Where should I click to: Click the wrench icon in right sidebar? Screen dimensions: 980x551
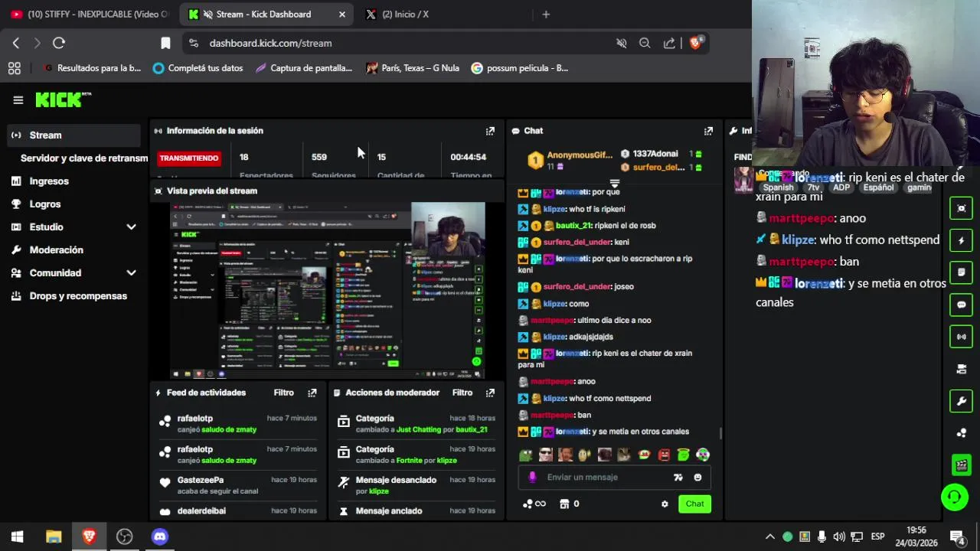click(962, 401)
